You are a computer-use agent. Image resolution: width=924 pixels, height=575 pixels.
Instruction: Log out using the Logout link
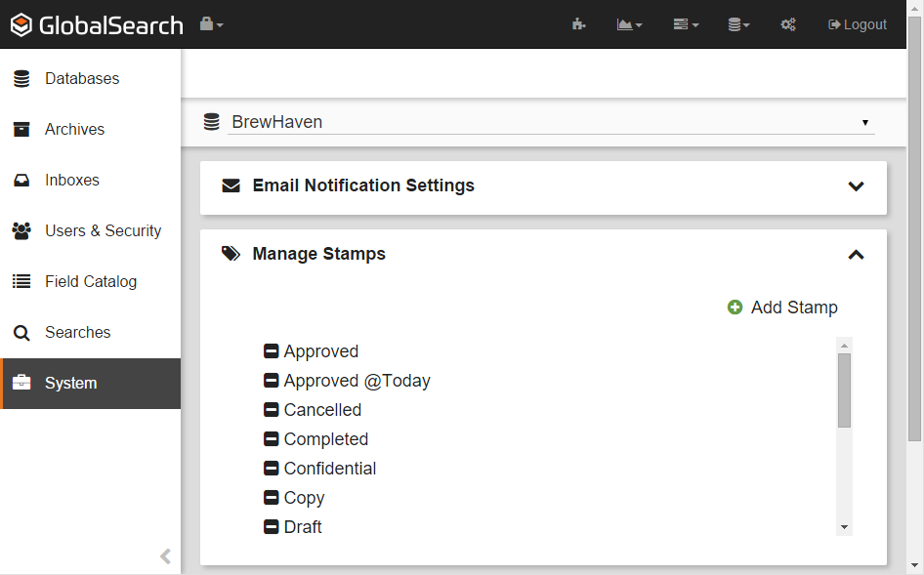coord(857,24)
